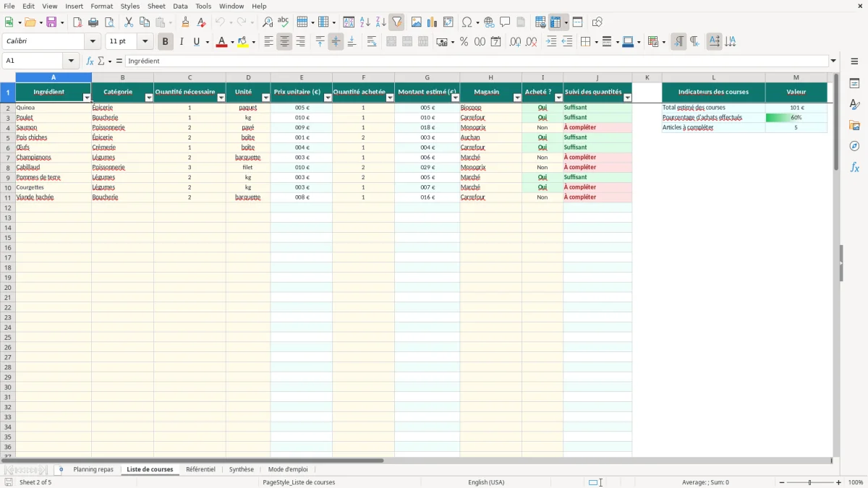
Task: Switch to the Planning repas sheet tab
Action: tap(93, 470)
